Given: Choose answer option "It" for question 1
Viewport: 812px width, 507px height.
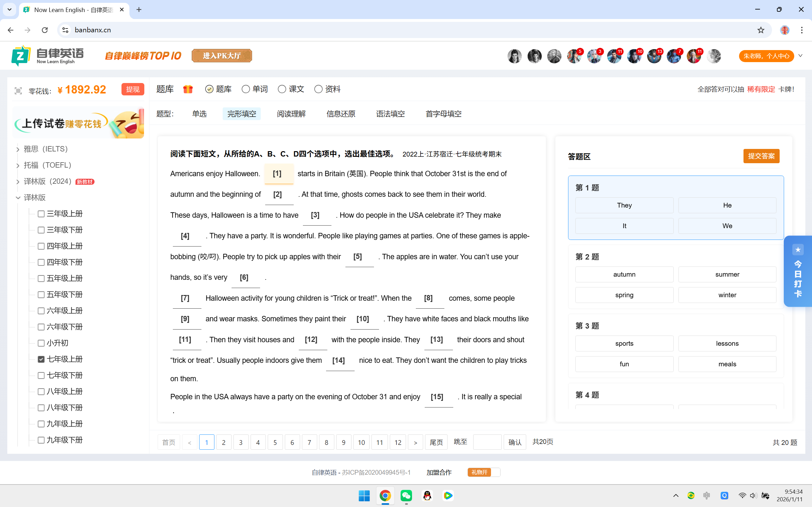Looking at the screenshot, I should (x=624, y=226).
